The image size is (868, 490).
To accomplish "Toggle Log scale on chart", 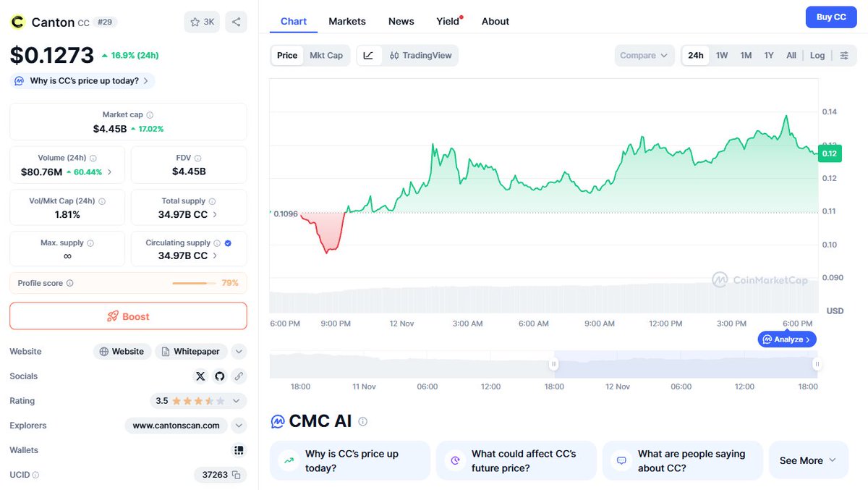I will pos(817,56).
